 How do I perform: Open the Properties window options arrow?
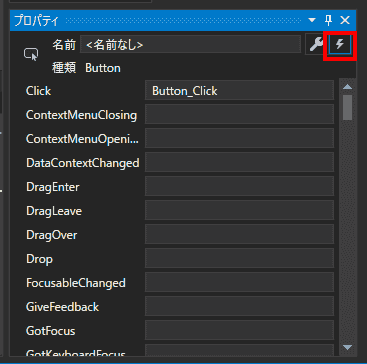(312, 20)
